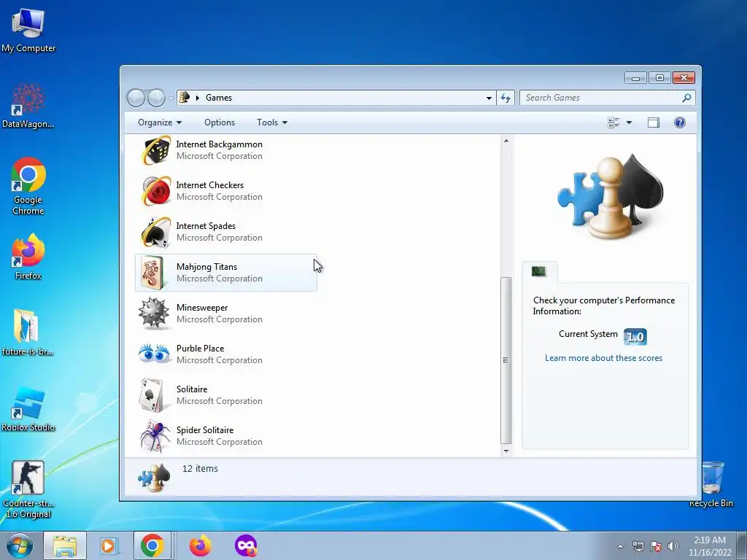The image size is (747, 560).
Task: Open DataWagon desktop shortcut
Action: coord(28,106)
